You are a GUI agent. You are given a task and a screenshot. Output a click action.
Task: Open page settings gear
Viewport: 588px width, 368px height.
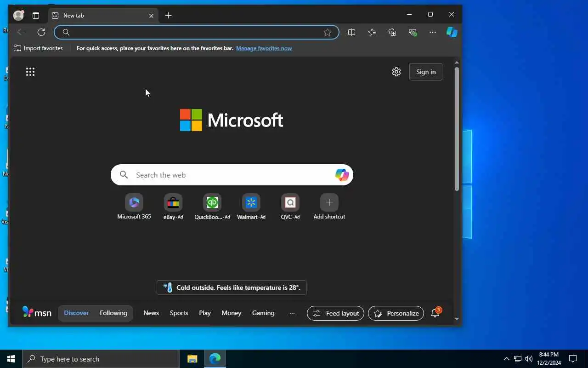(x=396, y=72)
